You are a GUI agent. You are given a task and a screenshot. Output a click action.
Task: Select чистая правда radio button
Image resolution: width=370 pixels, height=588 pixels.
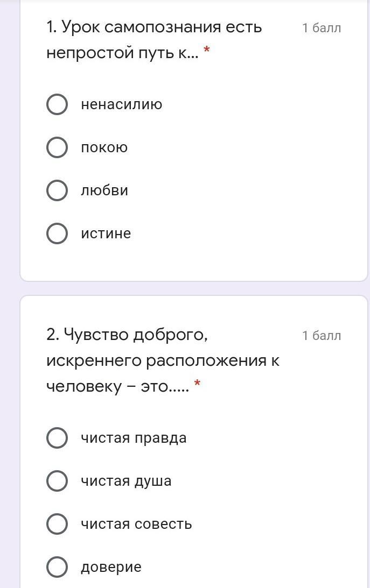click(x=57, y=437)
